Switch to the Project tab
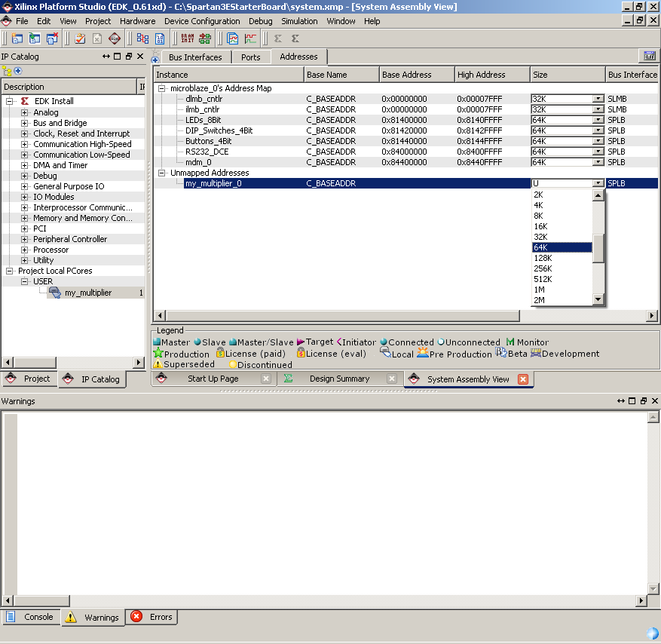Viewport: 661px width, 644px height. [29, 379]
